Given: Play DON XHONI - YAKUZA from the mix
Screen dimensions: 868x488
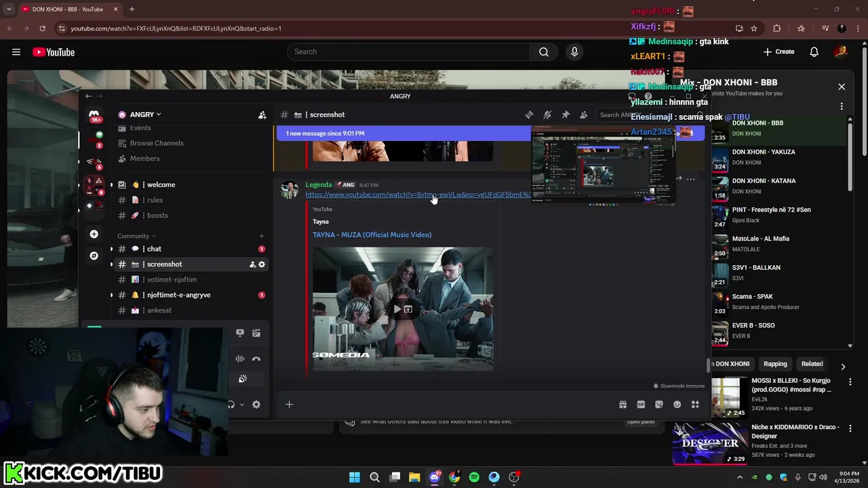Looking at the screenshot, I should (780, 157).
